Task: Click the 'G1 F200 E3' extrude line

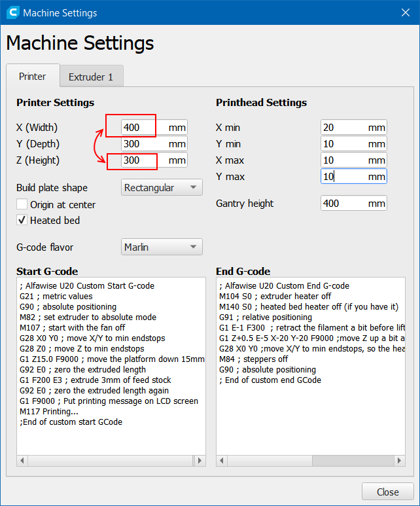Action: pos(96,380)
